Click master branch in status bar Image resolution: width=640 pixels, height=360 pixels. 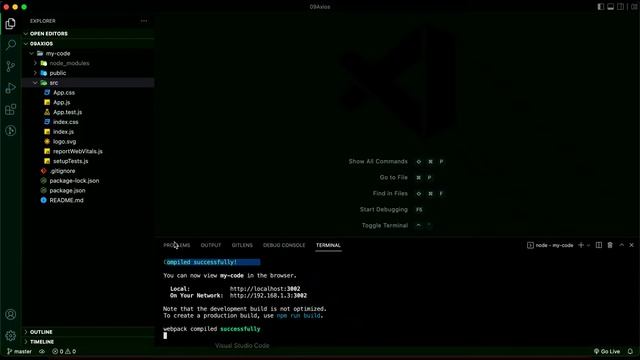19,351
